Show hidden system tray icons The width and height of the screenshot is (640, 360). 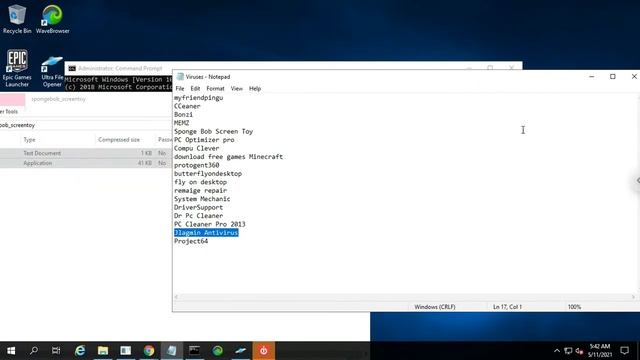(x=557, y=351)
